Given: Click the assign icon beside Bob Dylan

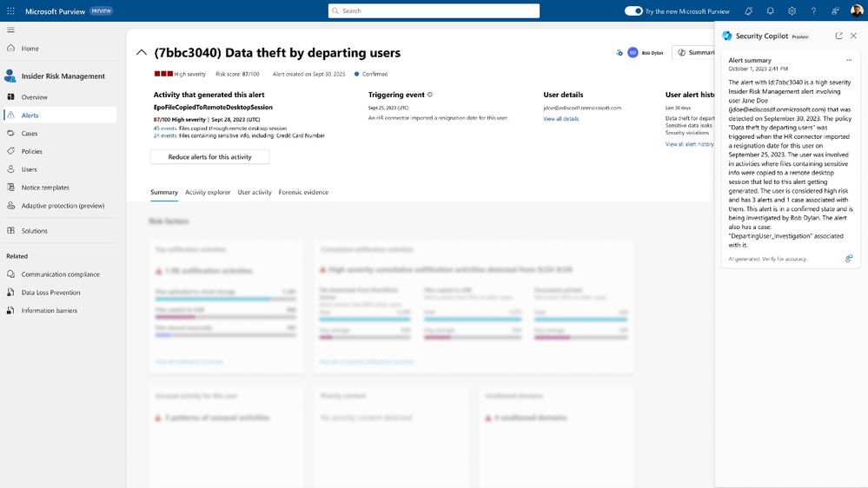Looking at the screenshot, I should coord(619,53).
